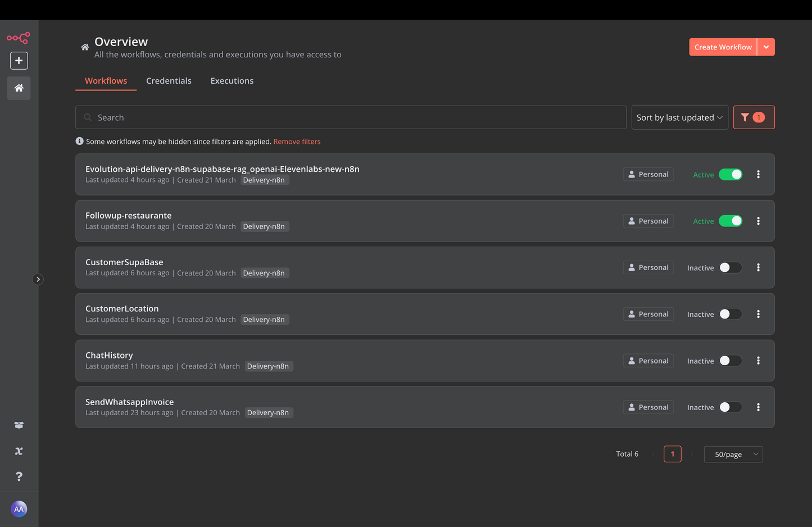Open the Templates box icon in sidebar

point(19,425)
